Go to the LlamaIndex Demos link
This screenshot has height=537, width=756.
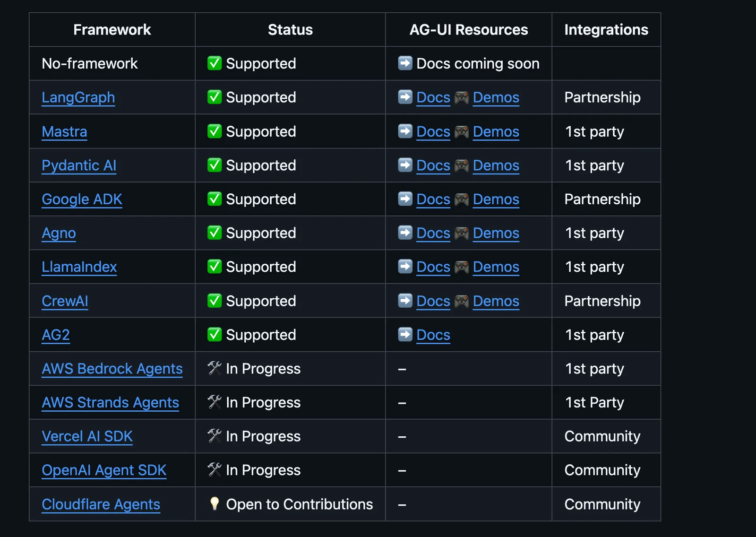click(x=496, y=267)
